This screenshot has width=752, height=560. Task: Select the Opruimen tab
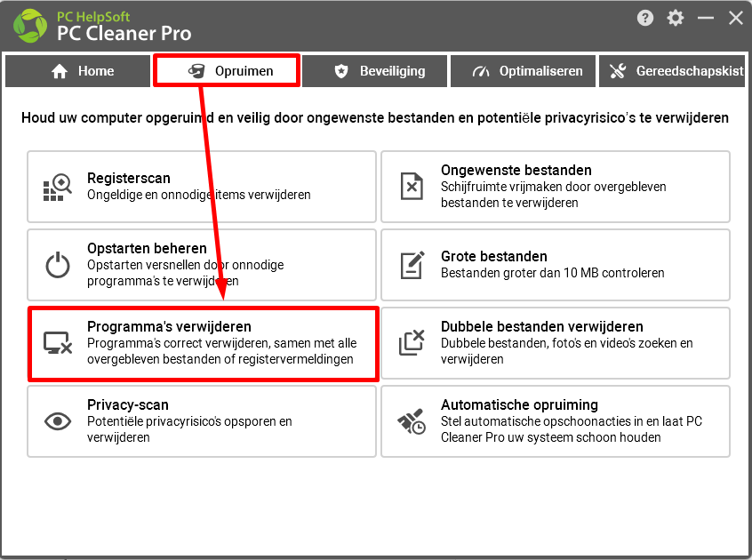click(x=227, y=71)
